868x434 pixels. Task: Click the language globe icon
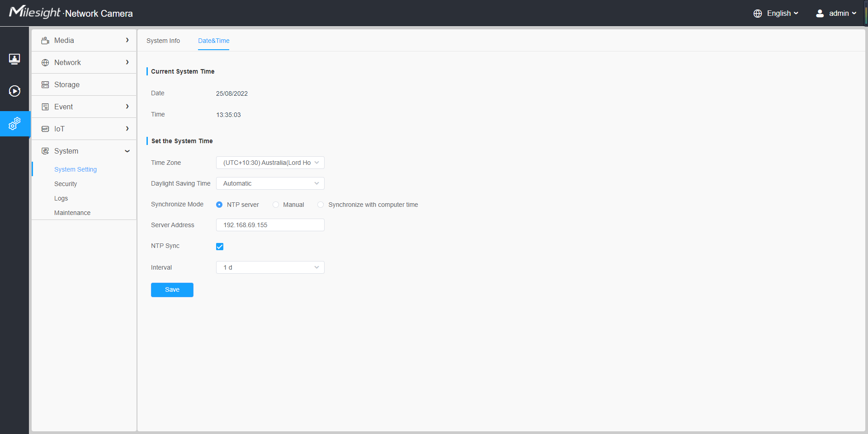coord(758,14)
